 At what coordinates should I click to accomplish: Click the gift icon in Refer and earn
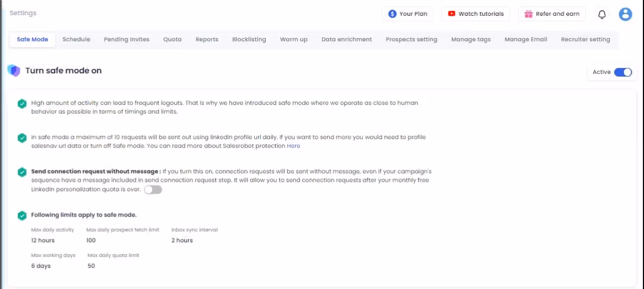coord(529,14)
